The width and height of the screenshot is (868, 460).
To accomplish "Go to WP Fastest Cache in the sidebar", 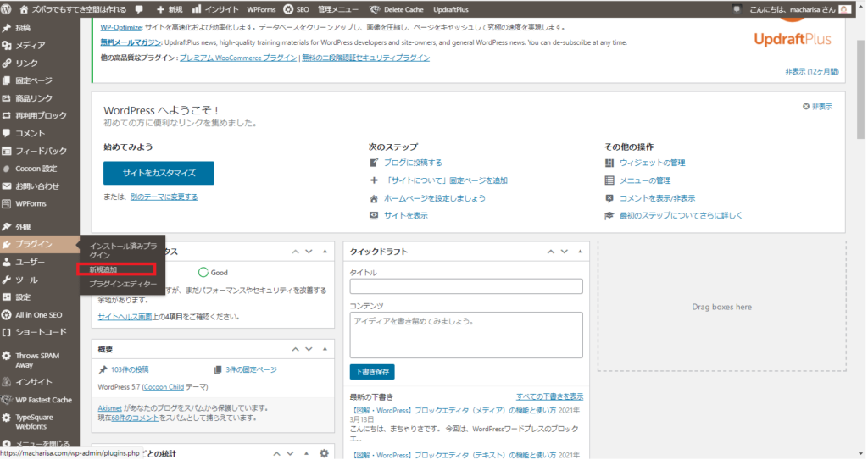I will pyautogui.click(x=42, y=400).
